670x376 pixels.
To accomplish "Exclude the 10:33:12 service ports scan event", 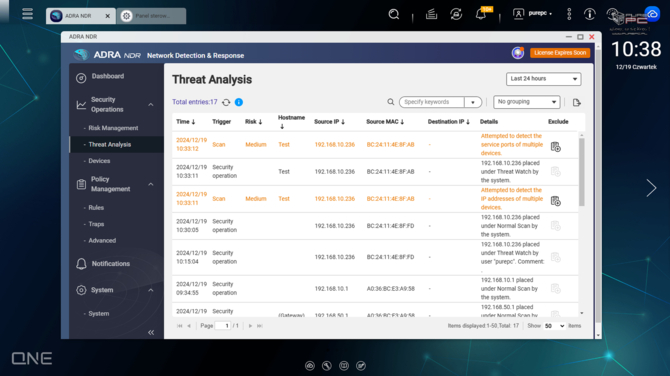I will (555, 147).
